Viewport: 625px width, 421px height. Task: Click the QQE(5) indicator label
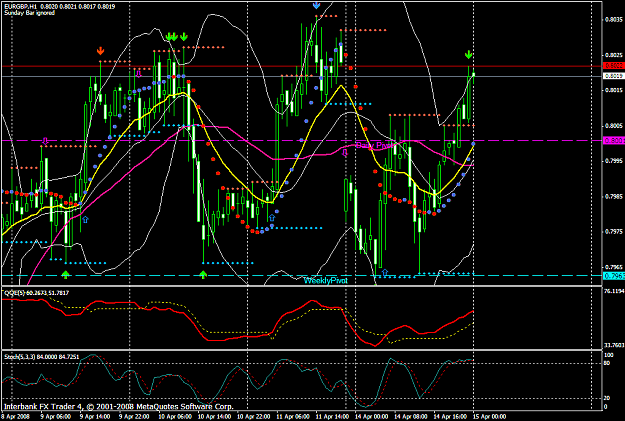click(36, 293)
